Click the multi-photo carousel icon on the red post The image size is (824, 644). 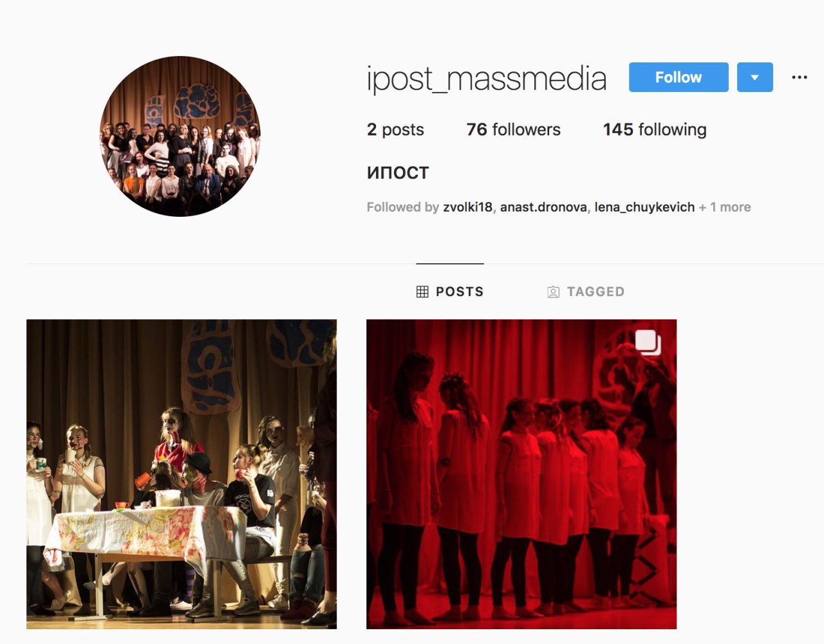click(x=648, y=342)
